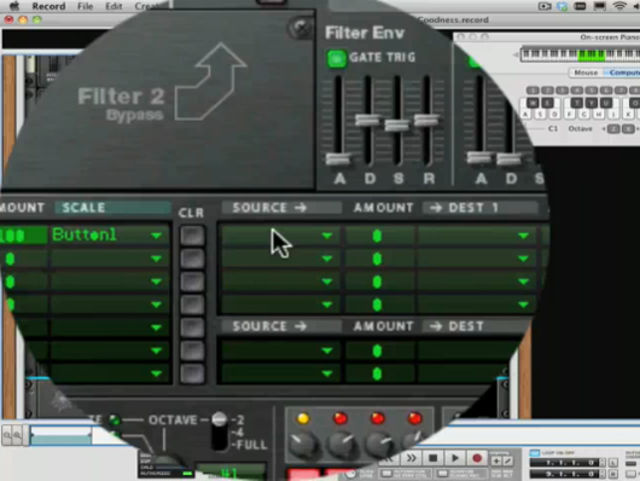This screenshot has height=481, width=640.
Task: Click the first row AMOUNT value field
Action: tap(380, 236)
